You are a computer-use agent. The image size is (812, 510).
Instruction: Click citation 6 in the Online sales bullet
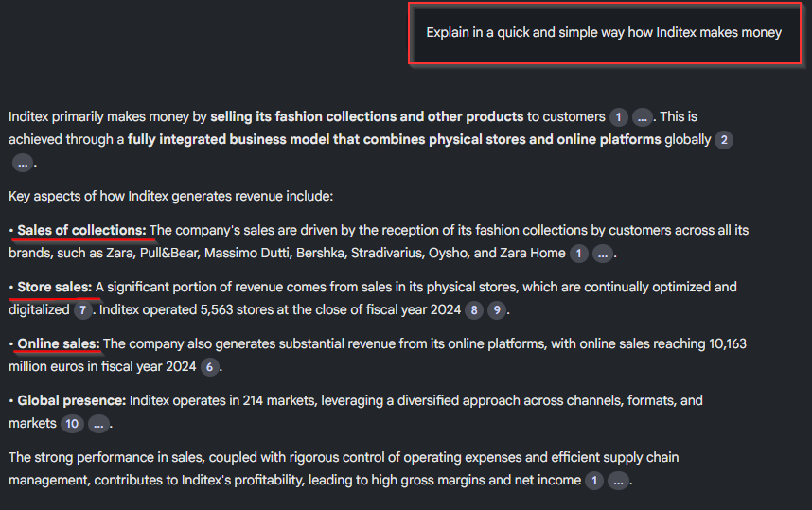point(209,367)
